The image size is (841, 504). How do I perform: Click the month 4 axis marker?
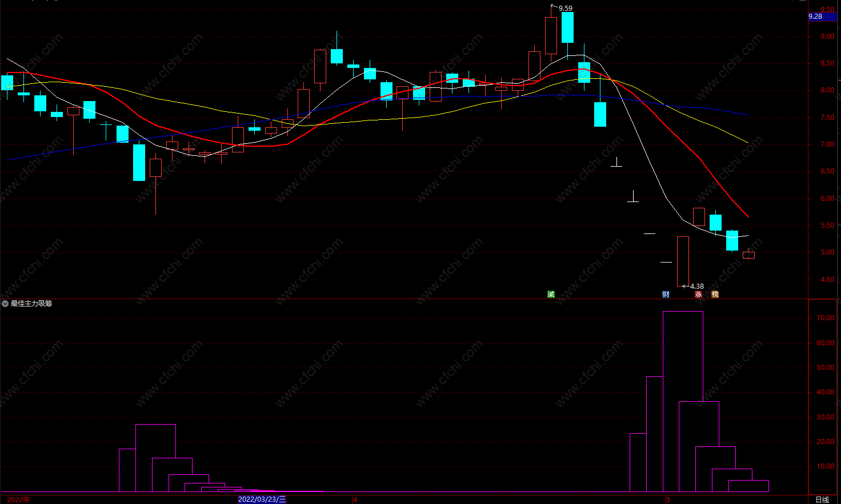(x=355, y=499)
